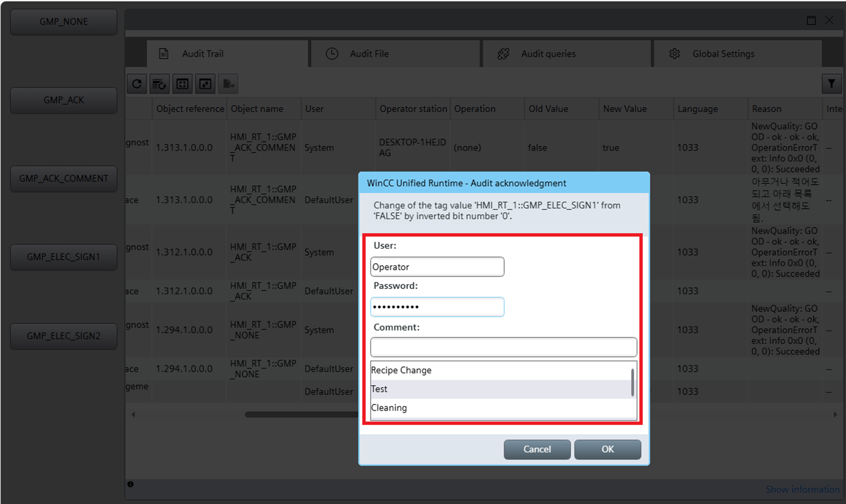Open the Global Settings tab
The image size is (846, 504).
click(x=737, y=54)
